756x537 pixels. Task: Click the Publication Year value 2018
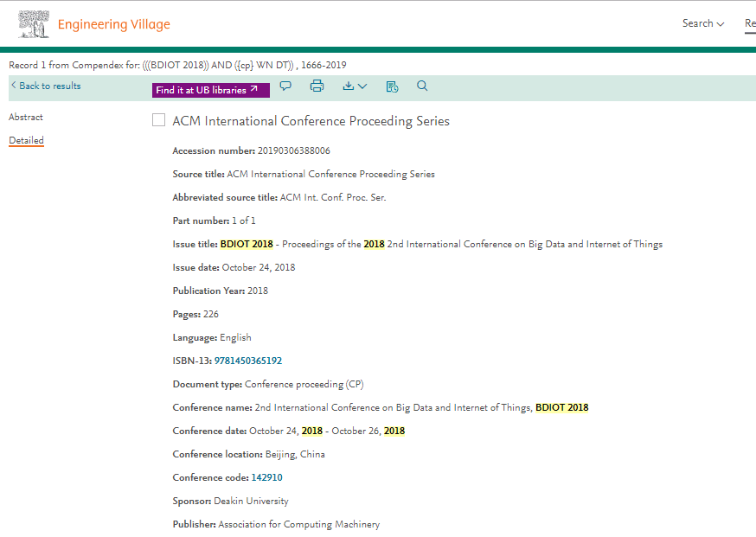click(x=258, y=291)
